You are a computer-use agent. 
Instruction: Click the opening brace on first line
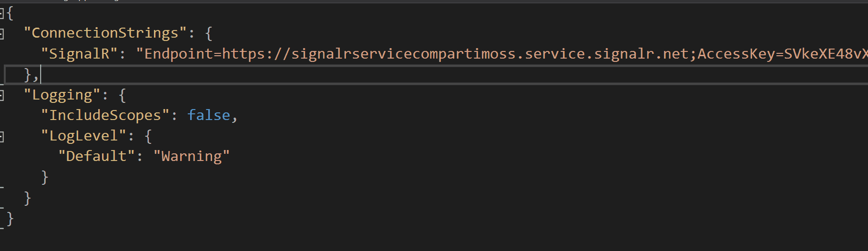tap(10, 13)
